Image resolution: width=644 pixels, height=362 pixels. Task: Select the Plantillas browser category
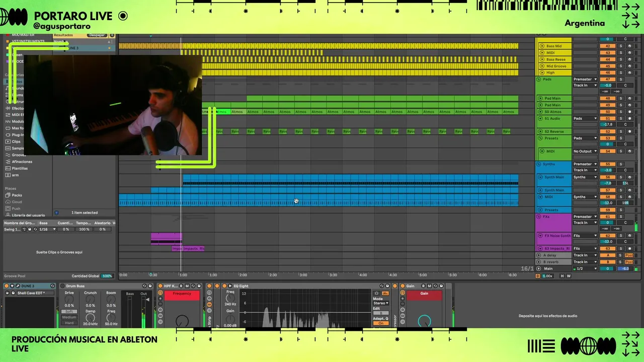[20, 168]
